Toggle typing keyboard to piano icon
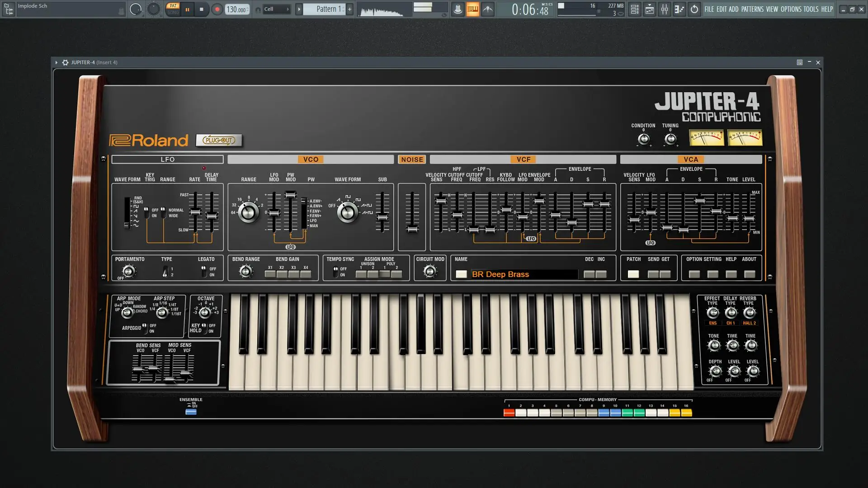Screen dimensions: 868x488 (x=472, y=9)
